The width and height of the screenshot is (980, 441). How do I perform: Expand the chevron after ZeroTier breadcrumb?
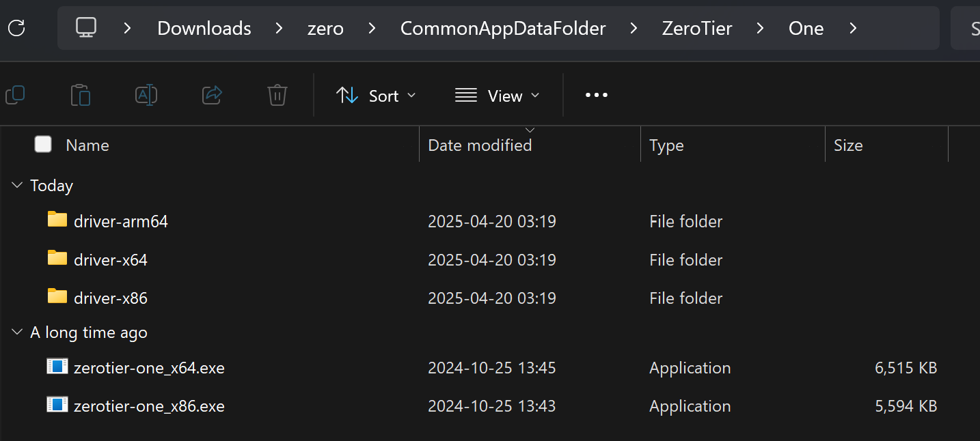[760, 28]
